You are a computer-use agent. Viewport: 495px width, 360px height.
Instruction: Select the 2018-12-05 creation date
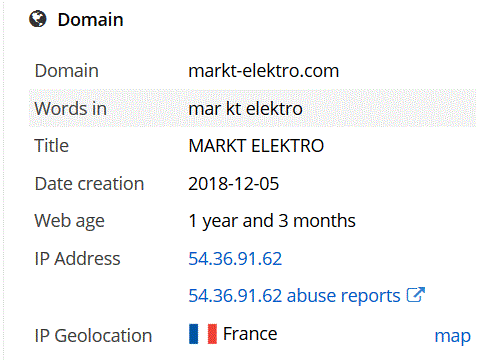(x=233, y=184)
